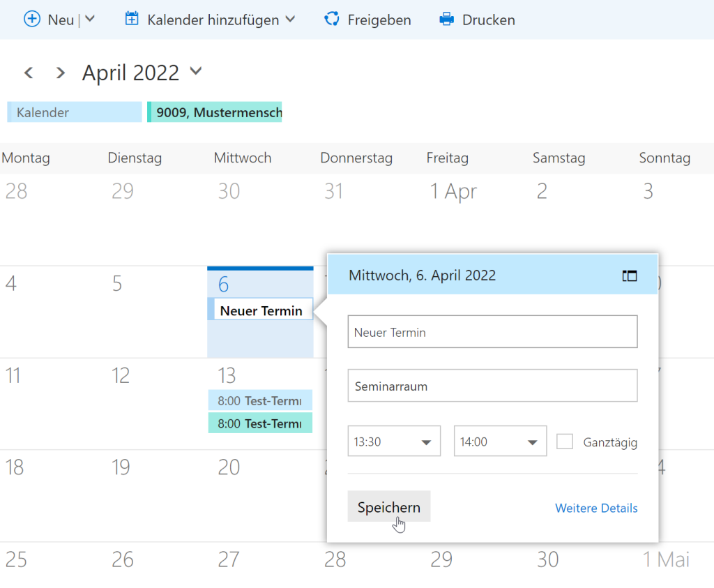This screenshot has height=588, width=714.
Task: Click the Speichern button
Action: [388, 507]
